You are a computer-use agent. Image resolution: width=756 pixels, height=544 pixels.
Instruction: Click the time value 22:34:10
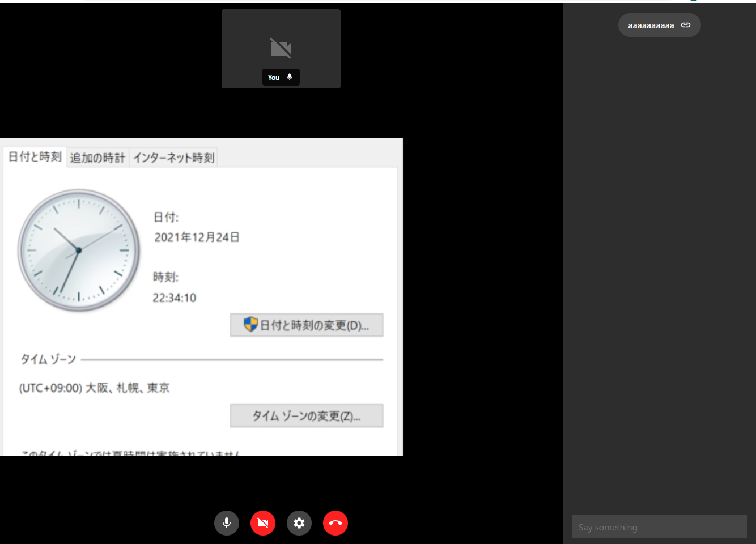point(175,298)
